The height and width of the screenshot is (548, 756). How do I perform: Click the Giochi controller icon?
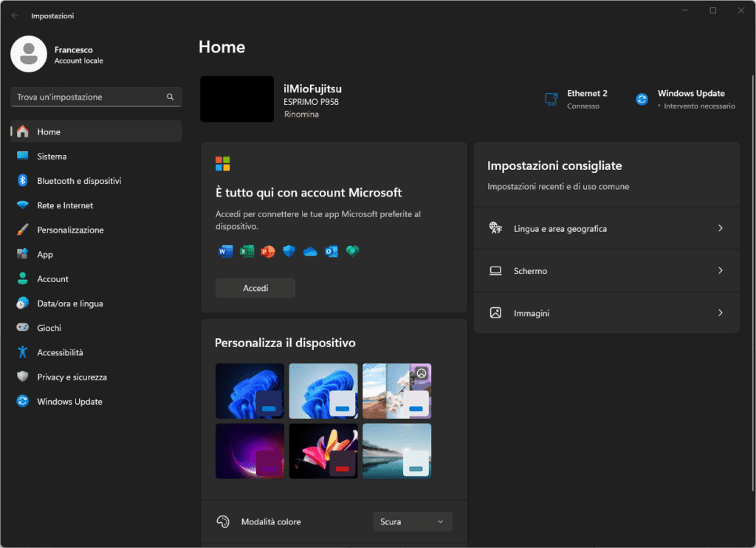point(22,328)
